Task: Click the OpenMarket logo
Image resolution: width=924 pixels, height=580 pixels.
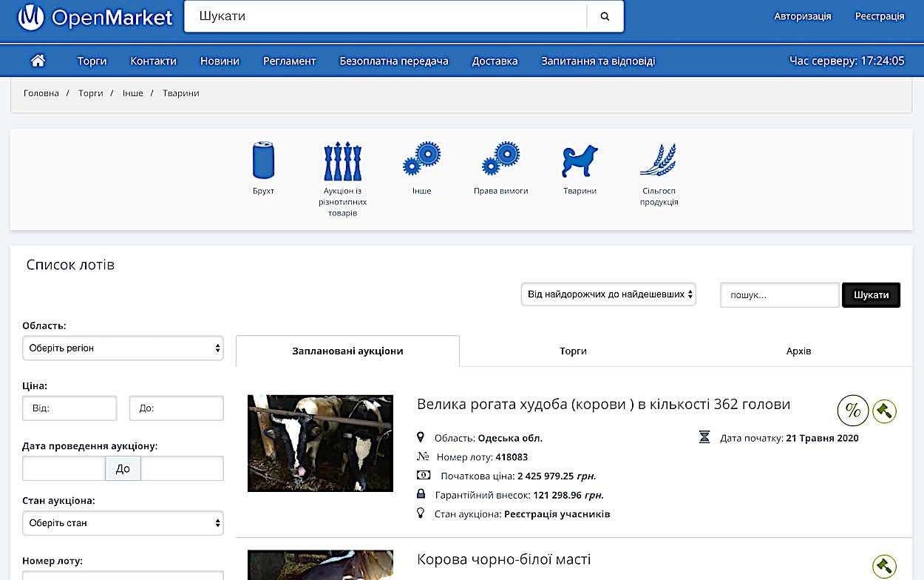Action: [95, 17]
